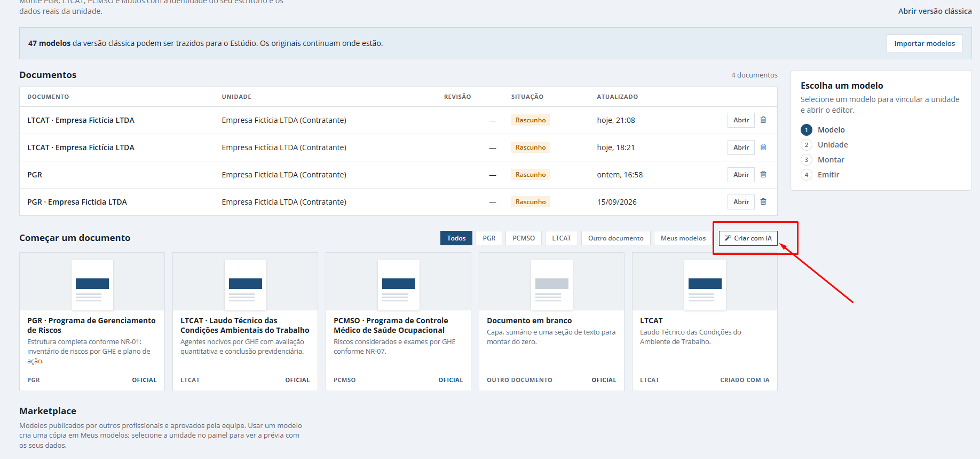Open the classic version link
This screenshot has width=980, height=459.
point(935,11)
